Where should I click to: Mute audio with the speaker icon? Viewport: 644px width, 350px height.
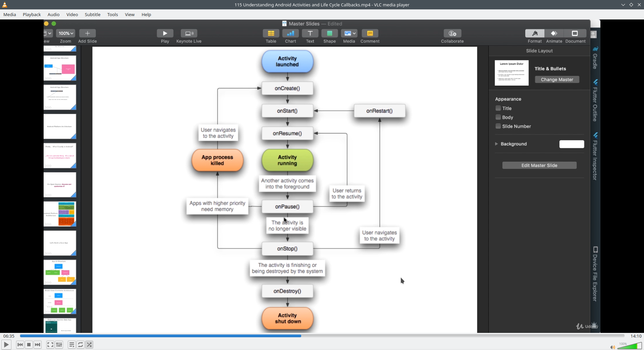point(612,347)
